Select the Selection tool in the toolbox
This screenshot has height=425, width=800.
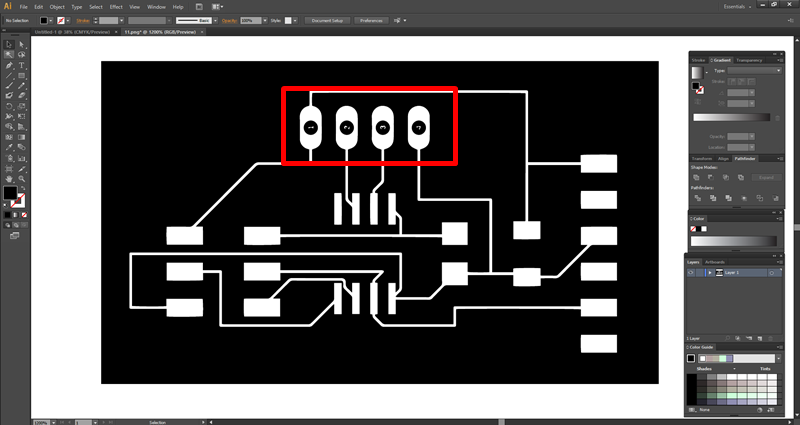click(9, 45)
